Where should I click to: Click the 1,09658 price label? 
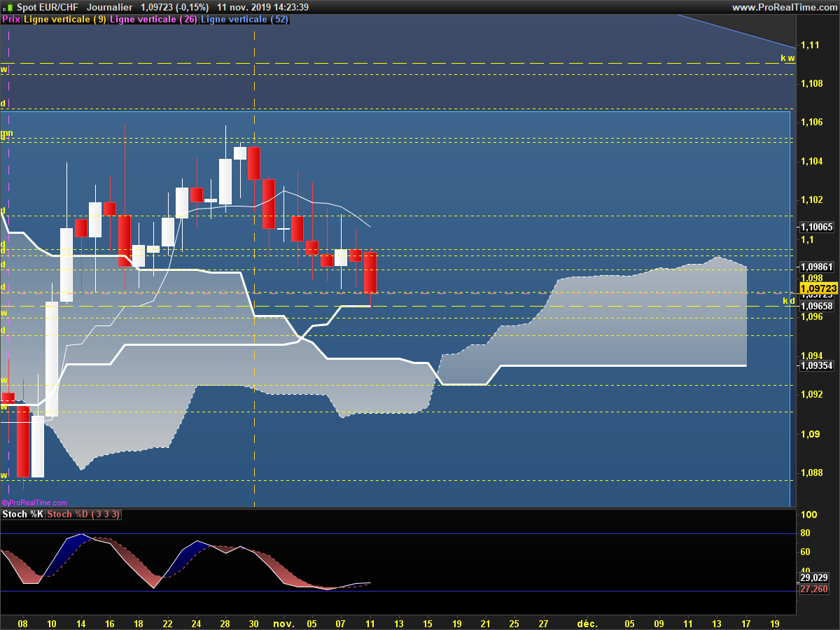tap(817, 306)
